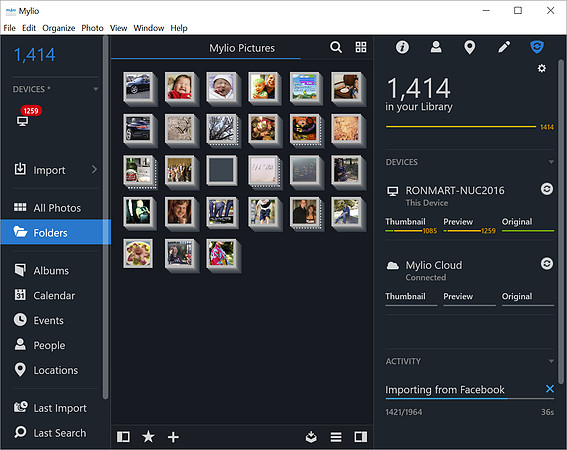Open the map location panel icon
Image resolution: width=567 pixels, height=450 pixels.
tap(469, 47)
